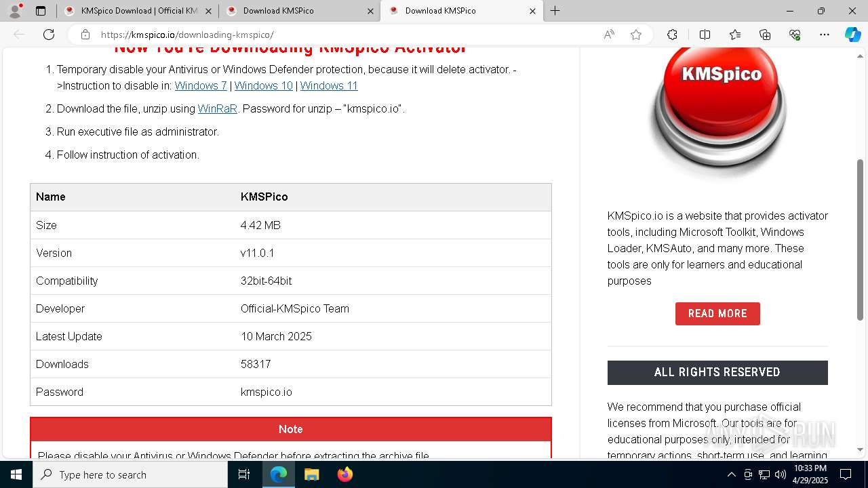868x488 pixels.
Task: Follow the WinRaR link
Action: 218,108
